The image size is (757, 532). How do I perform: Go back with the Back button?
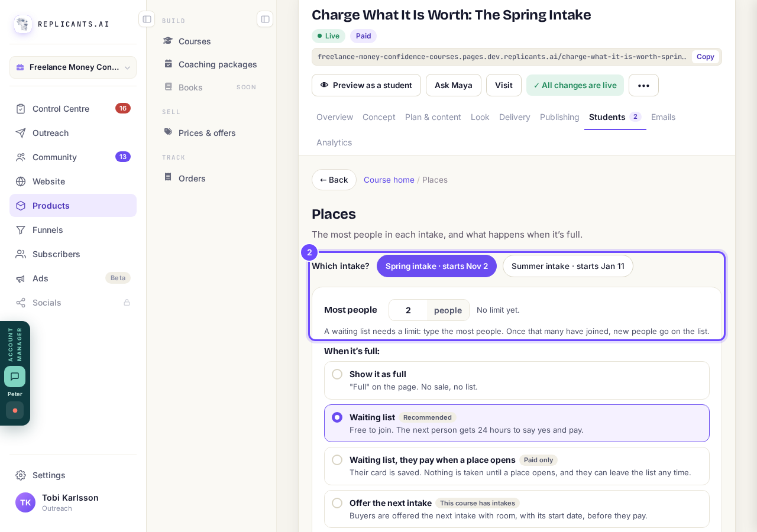[x=334, y=180]
